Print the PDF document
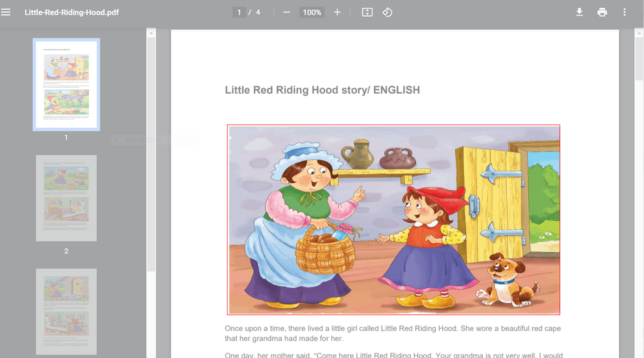This screenshot has width=644, height=358. coord(602,12)
